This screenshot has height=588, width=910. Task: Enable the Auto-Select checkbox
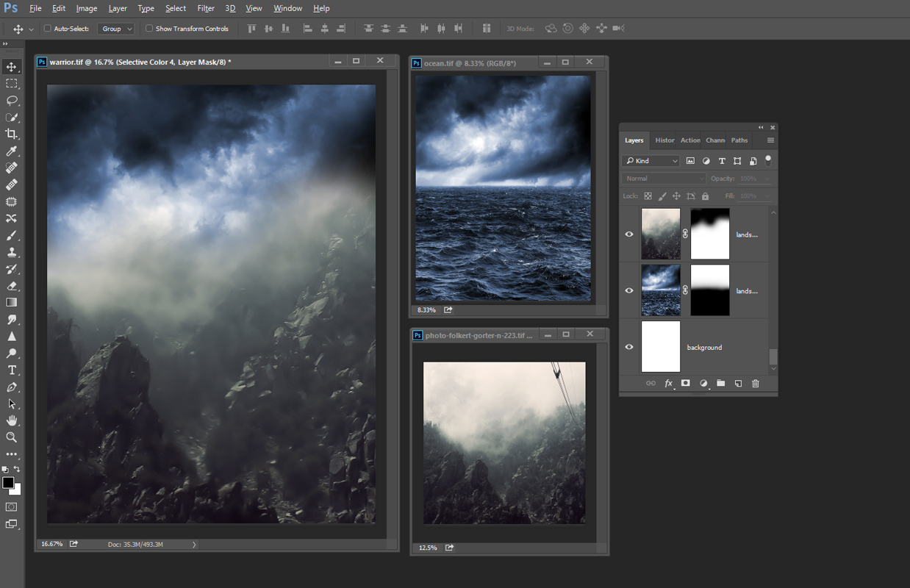[x=48, y=29]
